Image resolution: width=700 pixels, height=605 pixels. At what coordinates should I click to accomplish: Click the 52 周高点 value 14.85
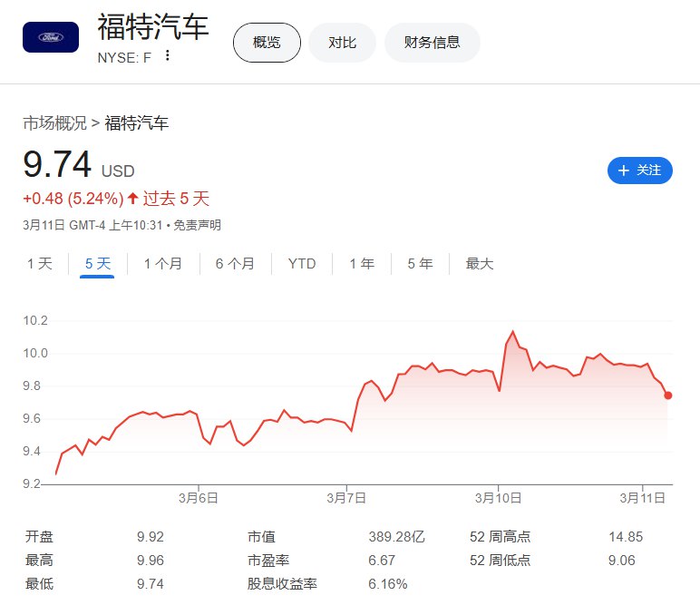point(626,537)
